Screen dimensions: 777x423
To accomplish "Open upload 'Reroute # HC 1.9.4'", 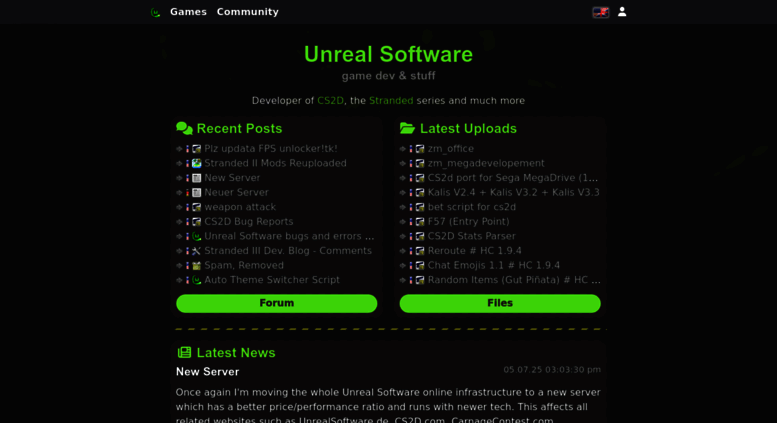I will [475, 251].
